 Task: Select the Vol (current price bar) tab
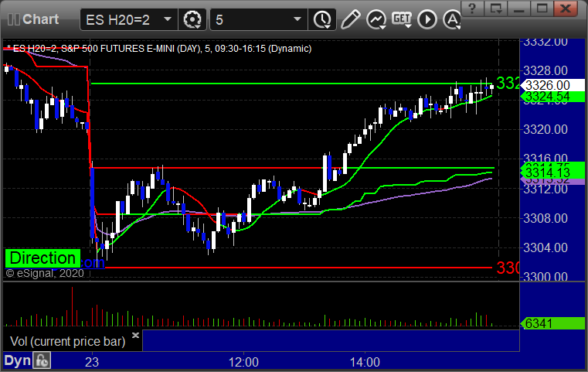pyautogui.click(x=68, y=342)
